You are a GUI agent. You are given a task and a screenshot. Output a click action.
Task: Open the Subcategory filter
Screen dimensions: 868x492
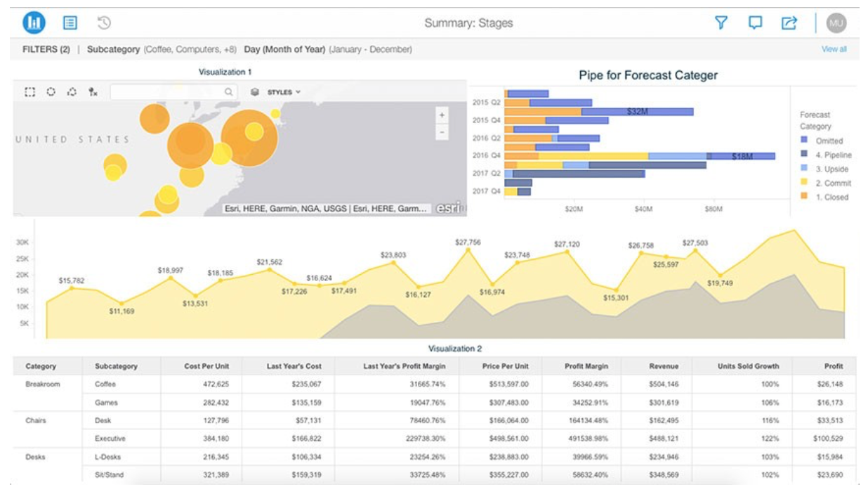point(112,50)
